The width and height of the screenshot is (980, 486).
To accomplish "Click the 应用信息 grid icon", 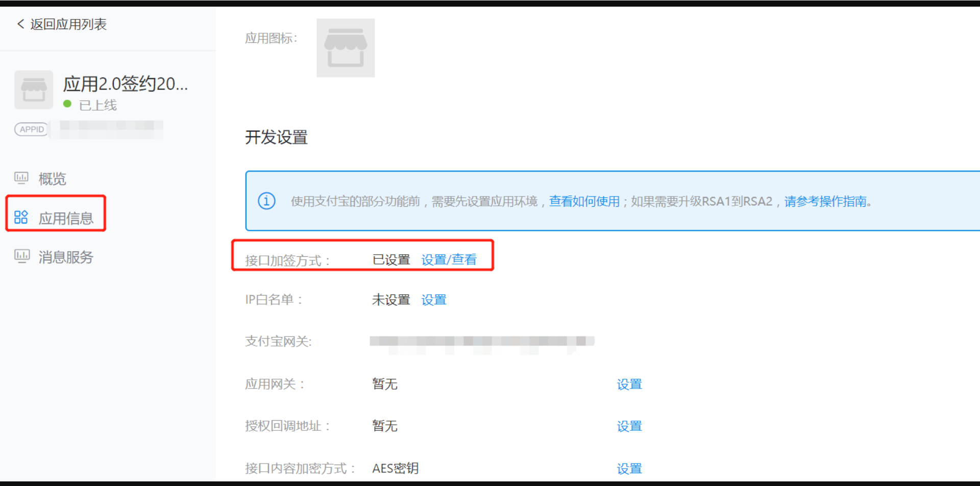I will click(x=21, y=217).
